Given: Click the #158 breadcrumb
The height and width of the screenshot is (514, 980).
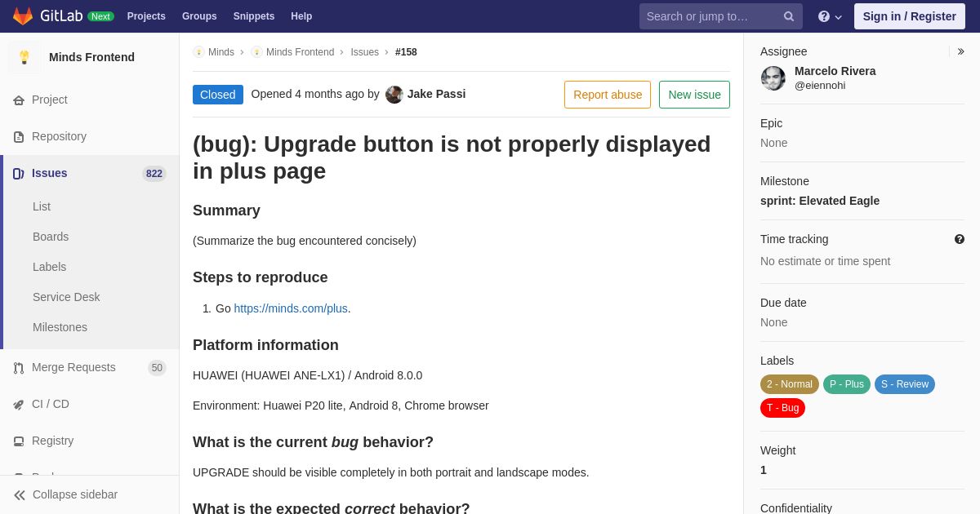Looking at the screenshot, I should coord(406,52).
